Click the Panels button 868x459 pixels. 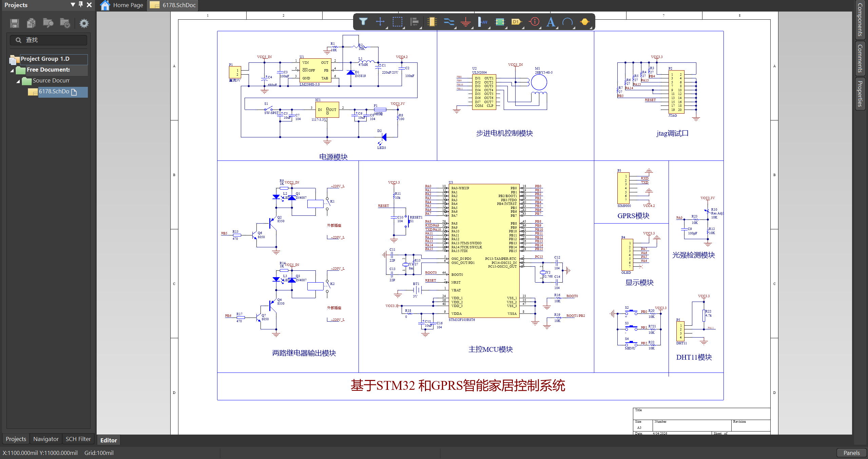(x=851, y=453)
